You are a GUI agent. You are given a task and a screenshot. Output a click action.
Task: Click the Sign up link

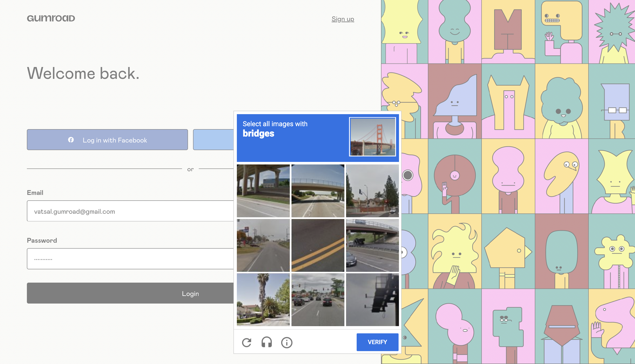point(343,18)
